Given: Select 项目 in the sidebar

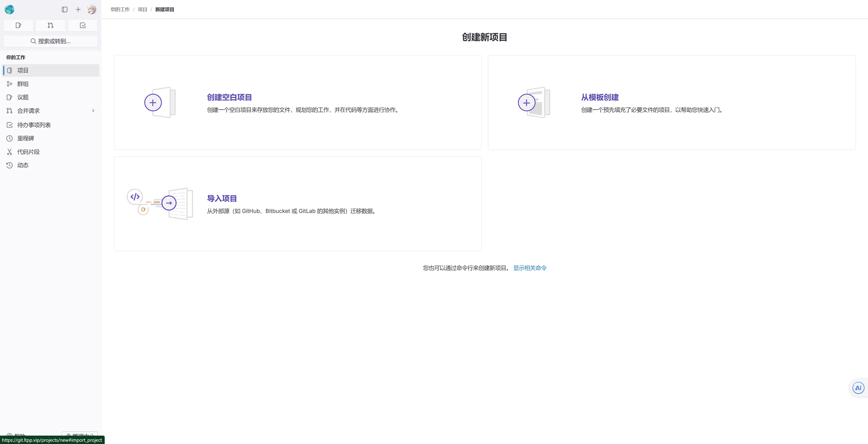Looking at the screenshot, I should [23, 70].
